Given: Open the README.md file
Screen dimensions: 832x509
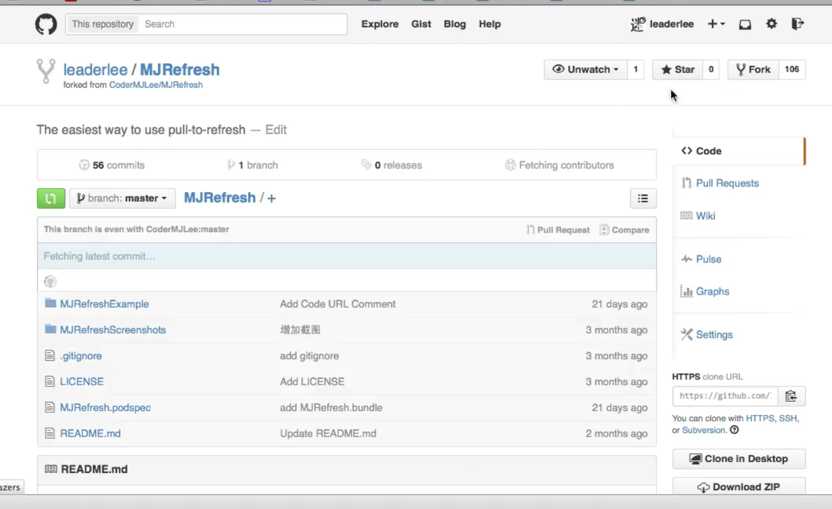Looking at the screenshot, I should 90,434.
